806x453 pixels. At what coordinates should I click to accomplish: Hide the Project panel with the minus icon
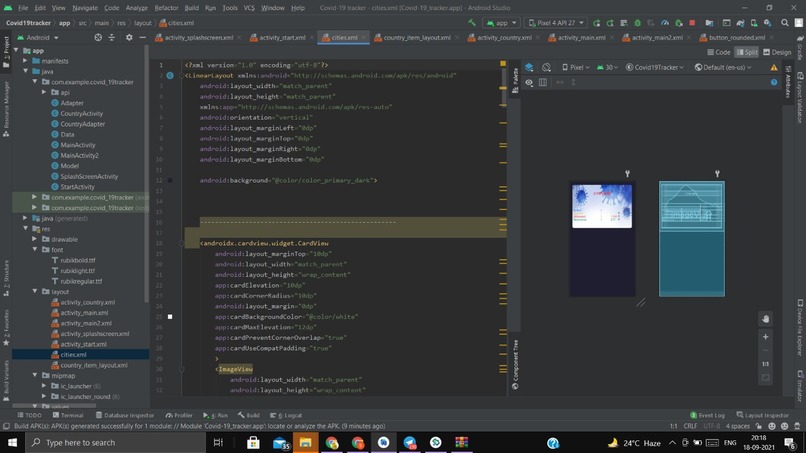coord(142,38)
